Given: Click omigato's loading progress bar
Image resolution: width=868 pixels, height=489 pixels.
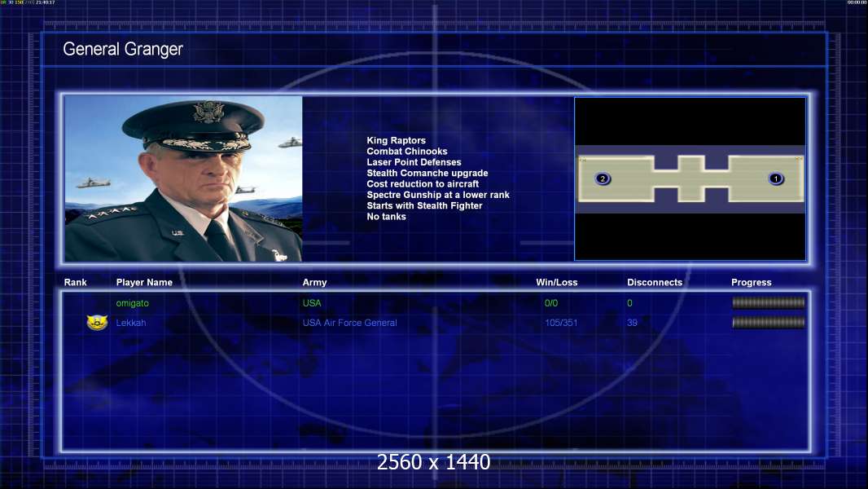Looking at the screenshot, I should (x=769, y=302).
